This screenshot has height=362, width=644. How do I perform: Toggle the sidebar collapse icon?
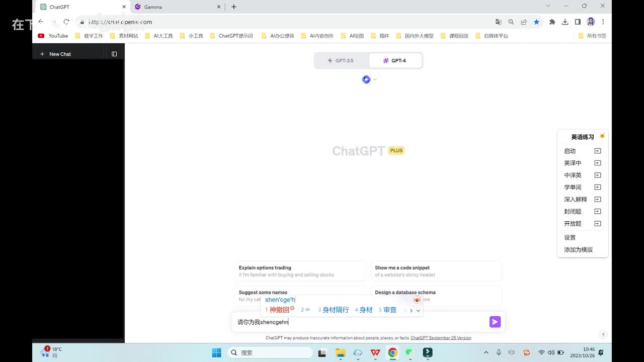coord(114,54)
